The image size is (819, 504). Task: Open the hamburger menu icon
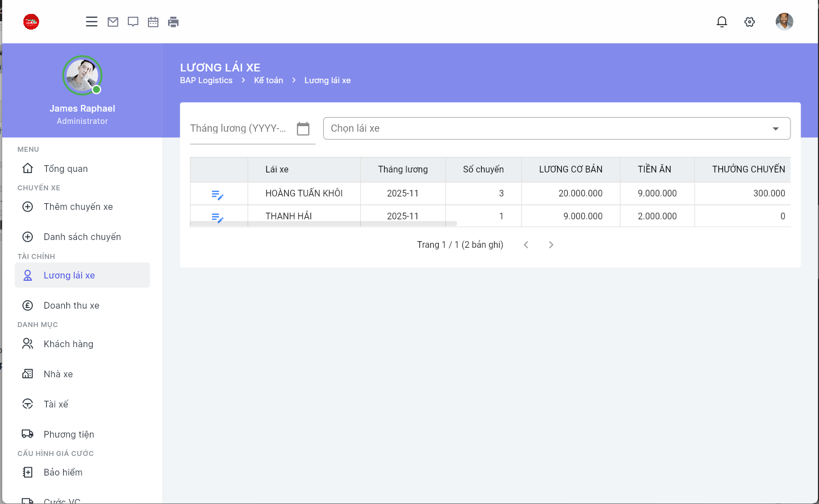coord(92,22)
